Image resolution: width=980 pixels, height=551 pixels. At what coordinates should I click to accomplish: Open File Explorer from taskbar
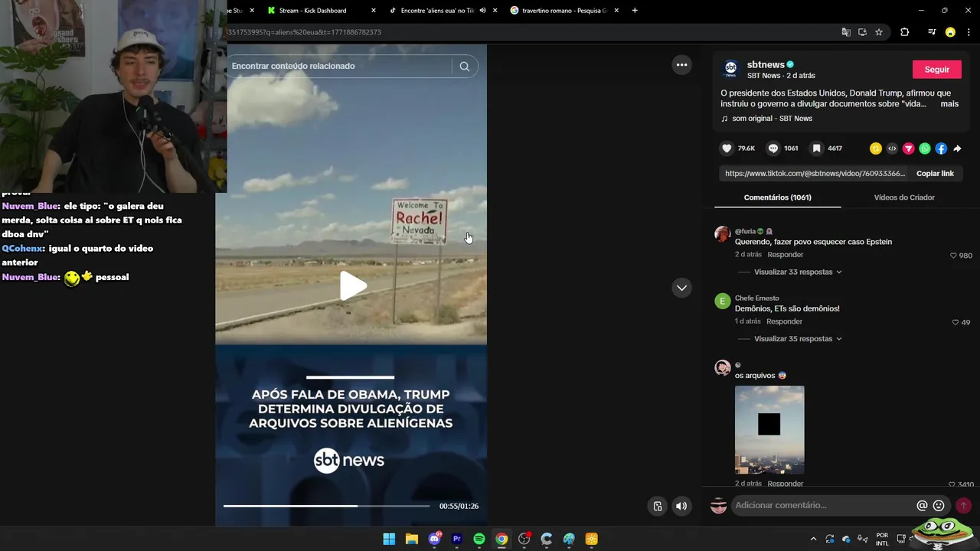tap(411, 539)
